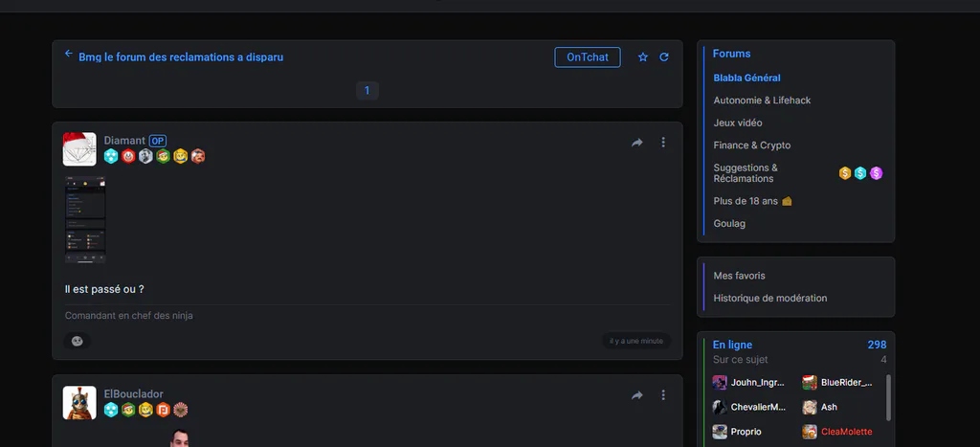Click the orange dollar coin icon
980x447 pixels.
(x=845, y=173)
